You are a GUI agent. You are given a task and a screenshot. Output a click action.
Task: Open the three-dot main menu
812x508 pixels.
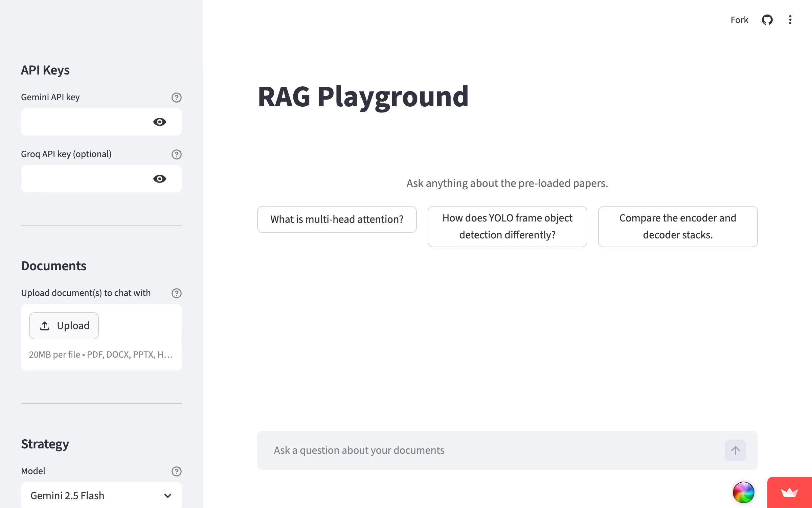pos(790,20)
